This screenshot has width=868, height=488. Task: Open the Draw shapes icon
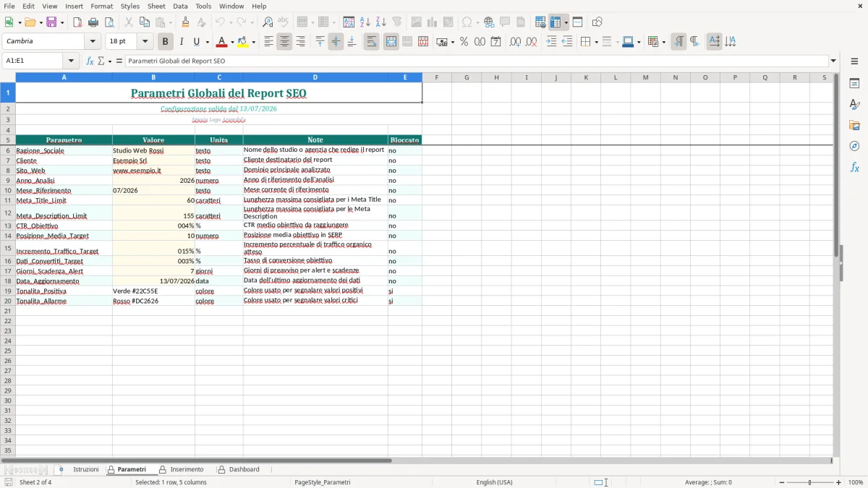(x=597, y=22)
